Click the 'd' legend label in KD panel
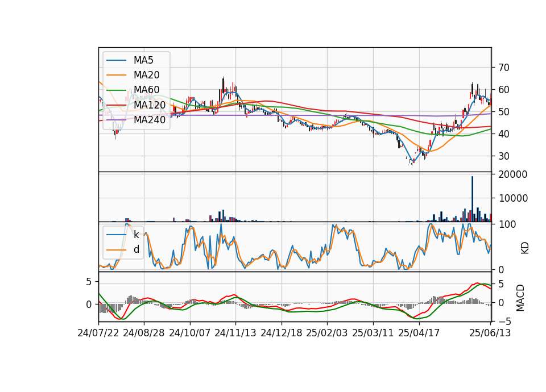Viewport: 546px width, 392px height. (x=136, y=249)
